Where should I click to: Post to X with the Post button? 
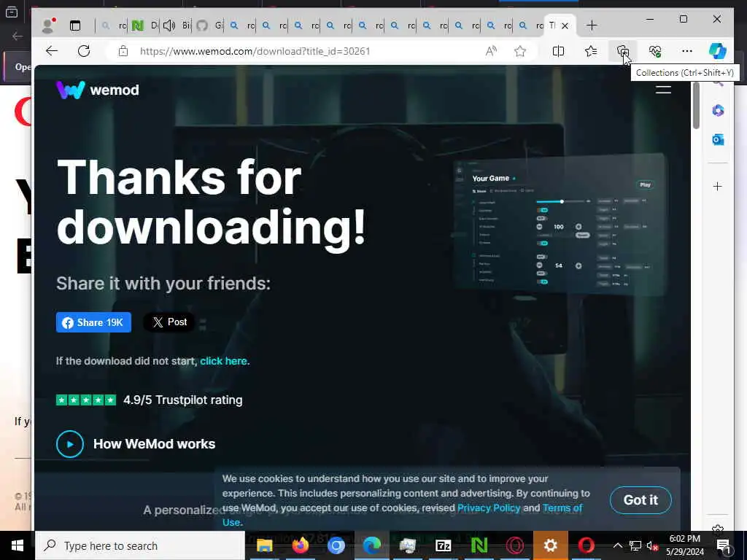point(169,322)
